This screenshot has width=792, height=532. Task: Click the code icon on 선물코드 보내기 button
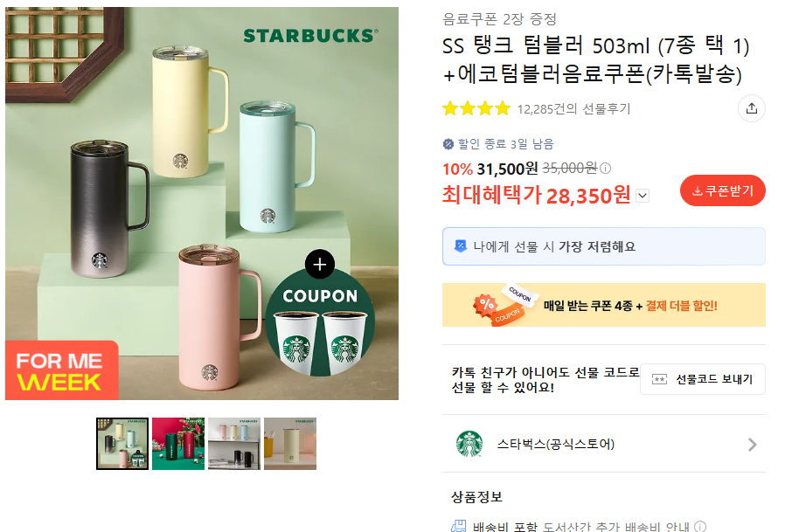[661, 380]
